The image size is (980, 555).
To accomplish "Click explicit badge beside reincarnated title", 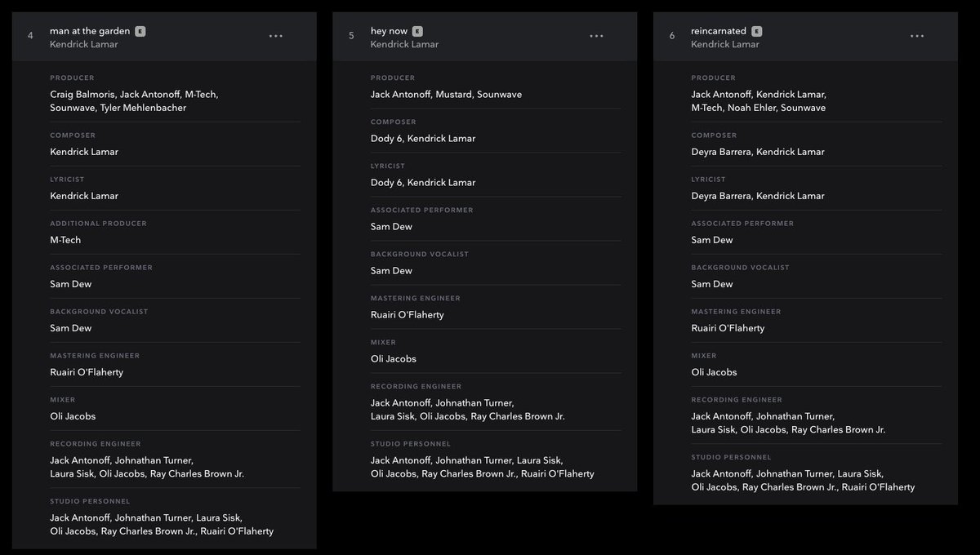I will [757, 31].
